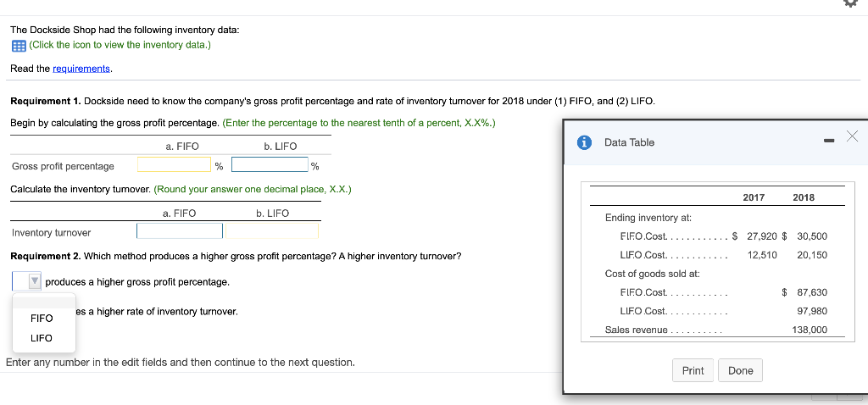Click 'Requirement 2' heading text
Viewport: 868px width, 405px height.
click(46, 257)
